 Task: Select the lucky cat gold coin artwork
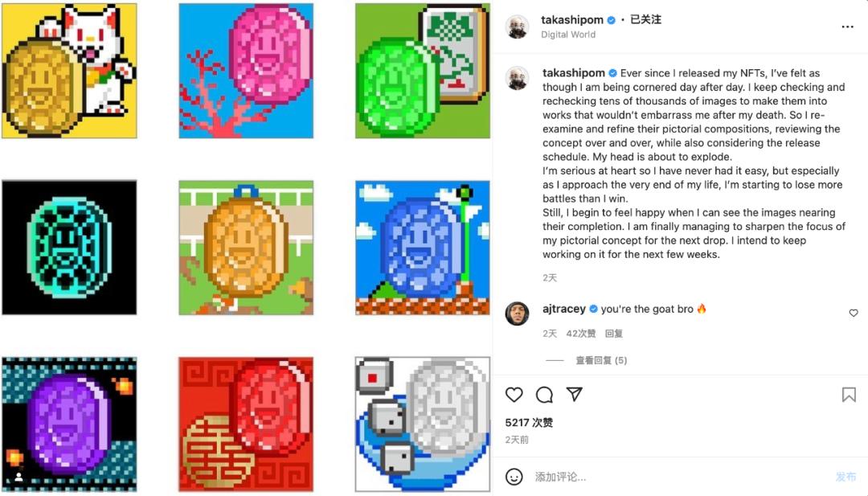point(69,70)
